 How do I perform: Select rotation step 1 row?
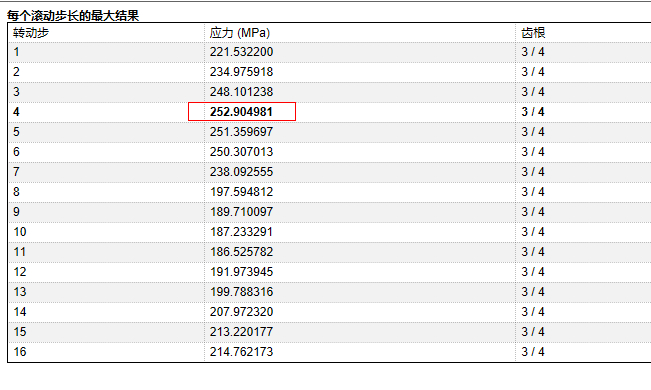pyautogui.click(x=330, y=52)
